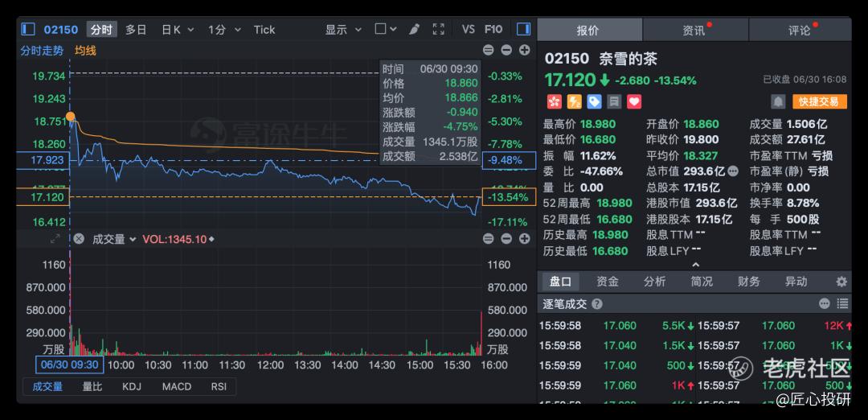868x420 pixels.
Task: Click the 06/30 09:30 time marker
Action: click(69, 364)
